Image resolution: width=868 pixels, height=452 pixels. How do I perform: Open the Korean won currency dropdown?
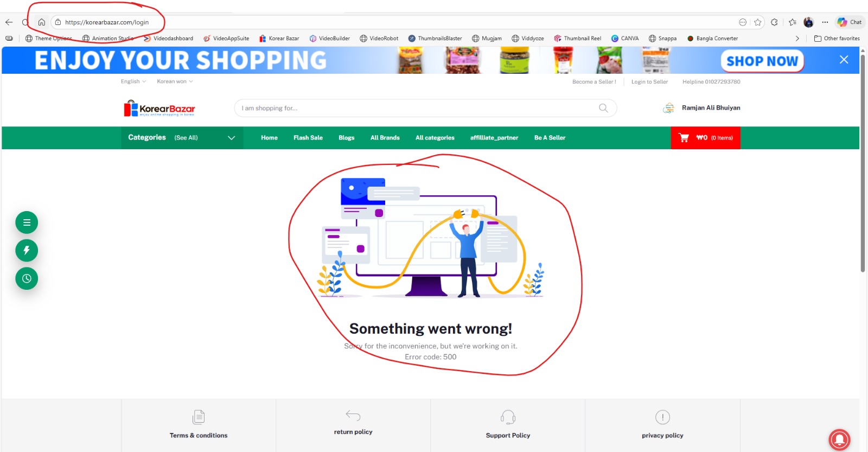(175, 81)
